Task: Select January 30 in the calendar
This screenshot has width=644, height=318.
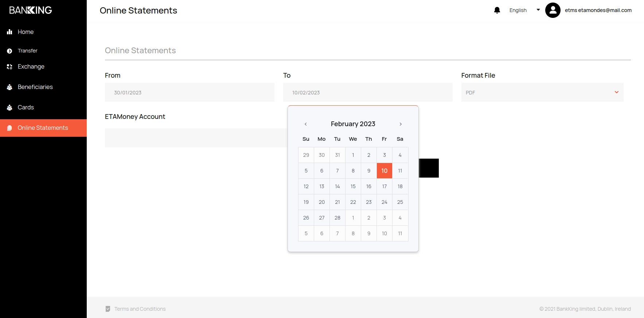Action: click(x=322, y=155)
